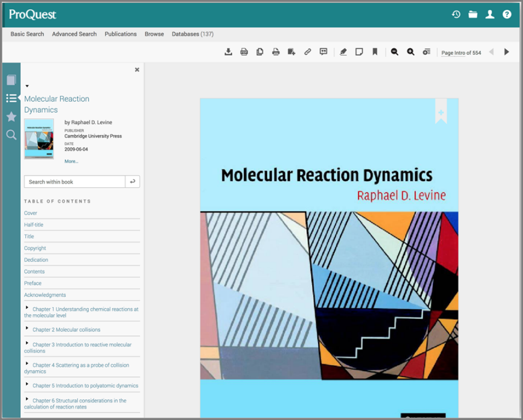Viewport: 523px width, 420px height.
Task: Zoom in on the book page
Action: [411, 51]
